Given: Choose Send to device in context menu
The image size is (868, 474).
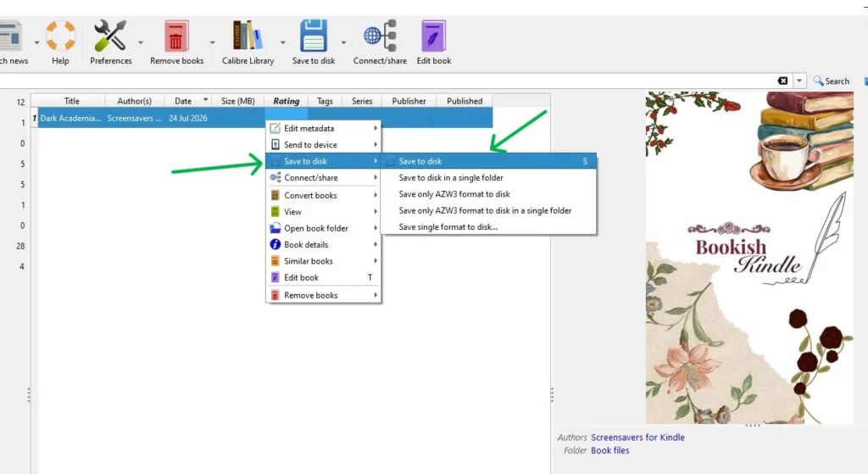Looking at the screenshot, I should click(x=324, y=144).
